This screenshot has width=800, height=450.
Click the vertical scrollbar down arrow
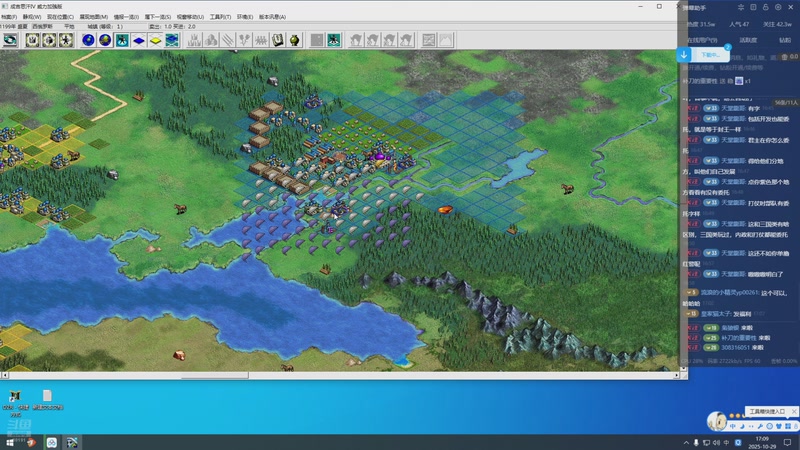684,368
